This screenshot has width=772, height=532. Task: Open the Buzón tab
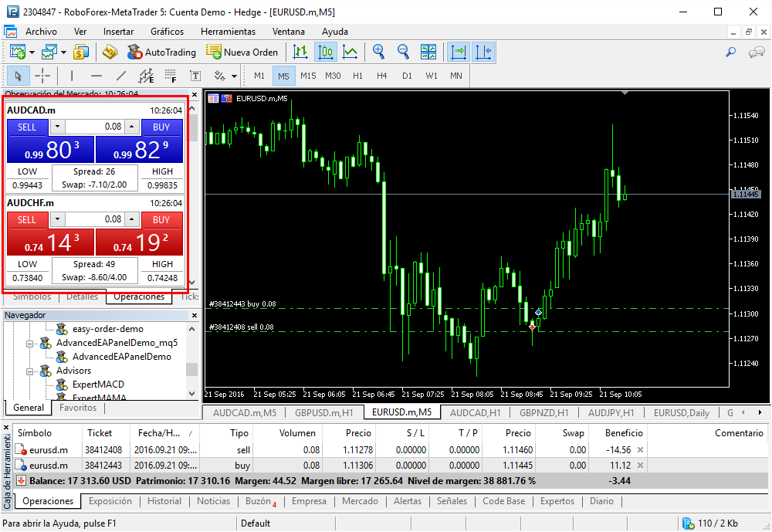tap(260, 501)
